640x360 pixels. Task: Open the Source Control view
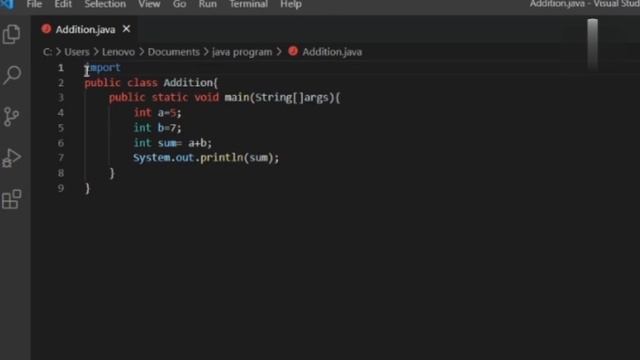11,117
